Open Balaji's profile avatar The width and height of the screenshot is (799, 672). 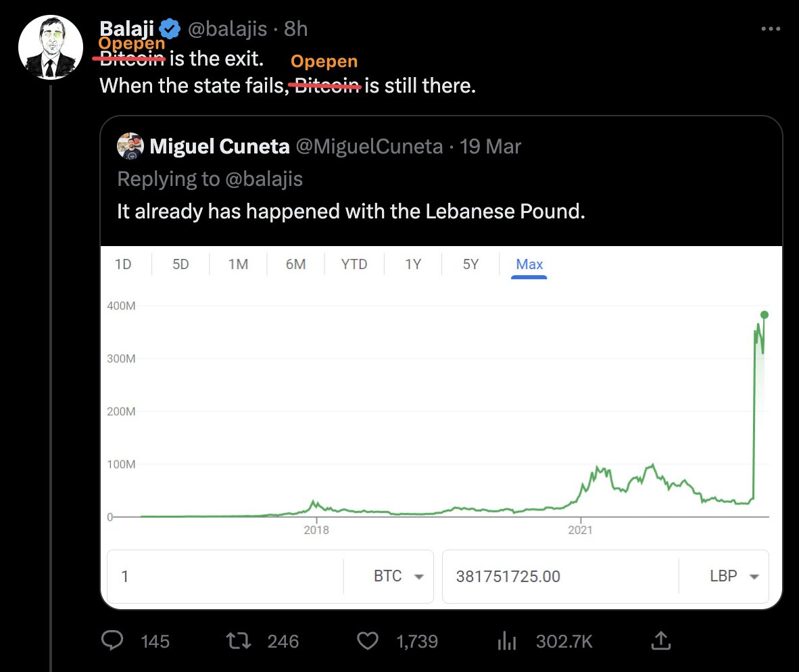tap(51, 47)
